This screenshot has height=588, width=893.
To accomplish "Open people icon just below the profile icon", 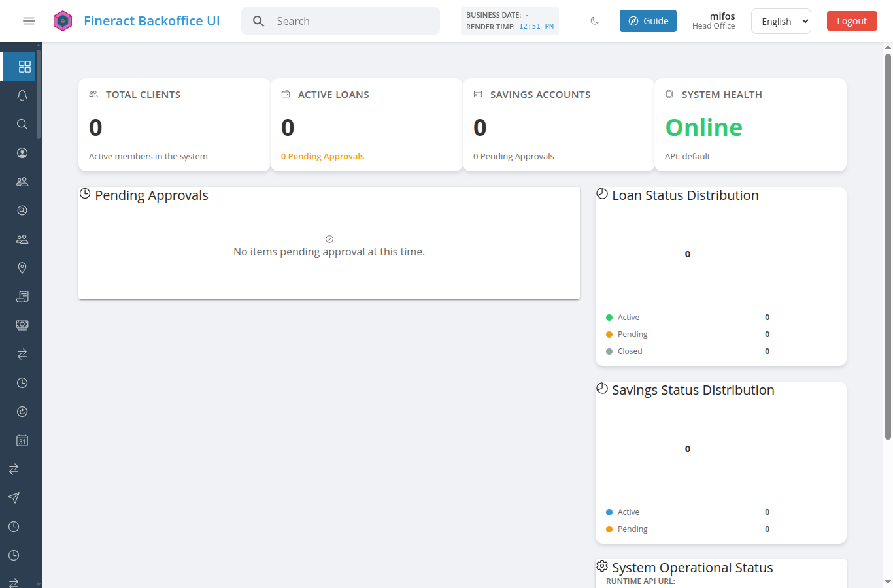I will coord(22,182).
